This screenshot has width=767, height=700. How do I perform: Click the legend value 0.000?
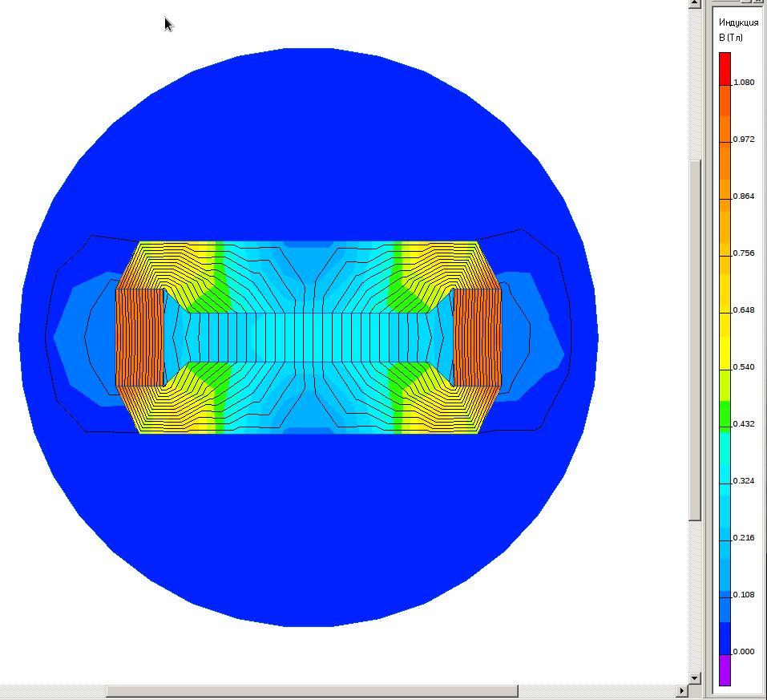point(744,652)
